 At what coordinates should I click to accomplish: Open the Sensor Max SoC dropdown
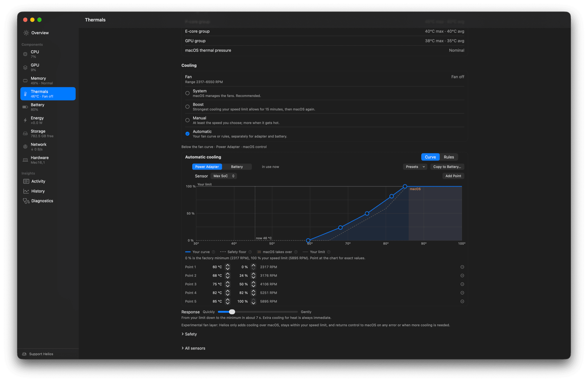click(x=224, y=176)
